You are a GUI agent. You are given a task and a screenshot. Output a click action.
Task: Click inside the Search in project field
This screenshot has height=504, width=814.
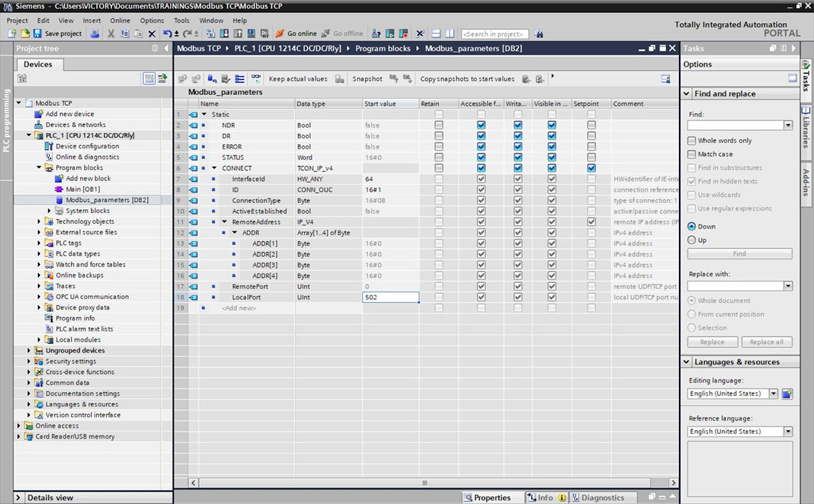(495, 34)
